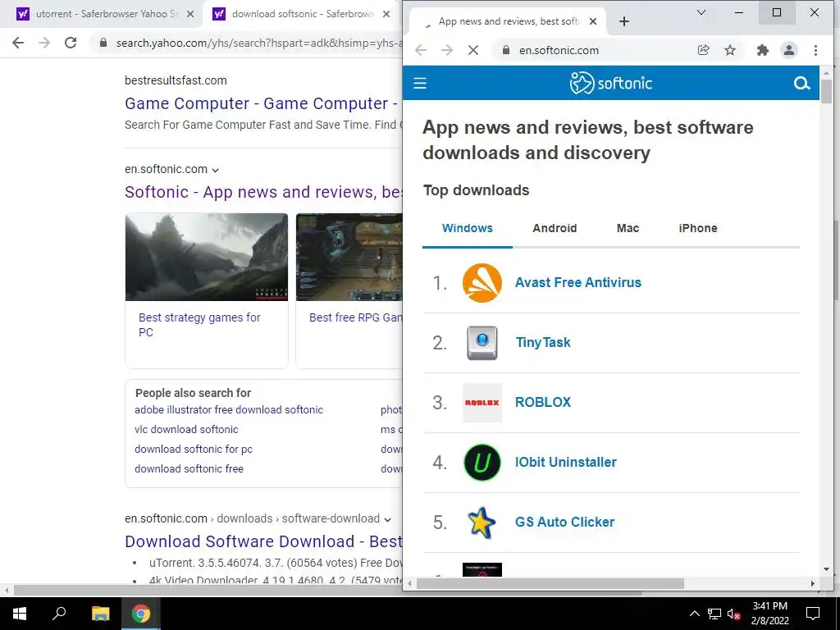
Task: Open the Windows notification center
Action: point(813,614)
